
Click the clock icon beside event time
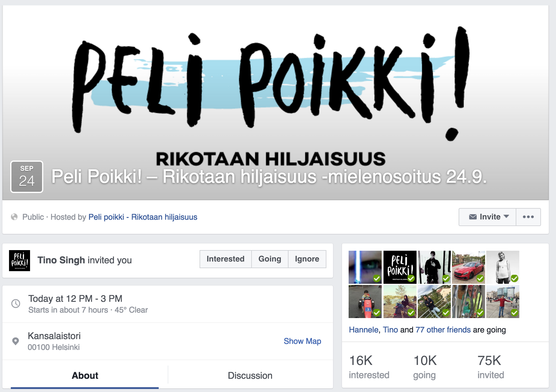pyautogui.click(x=16, y=304)
